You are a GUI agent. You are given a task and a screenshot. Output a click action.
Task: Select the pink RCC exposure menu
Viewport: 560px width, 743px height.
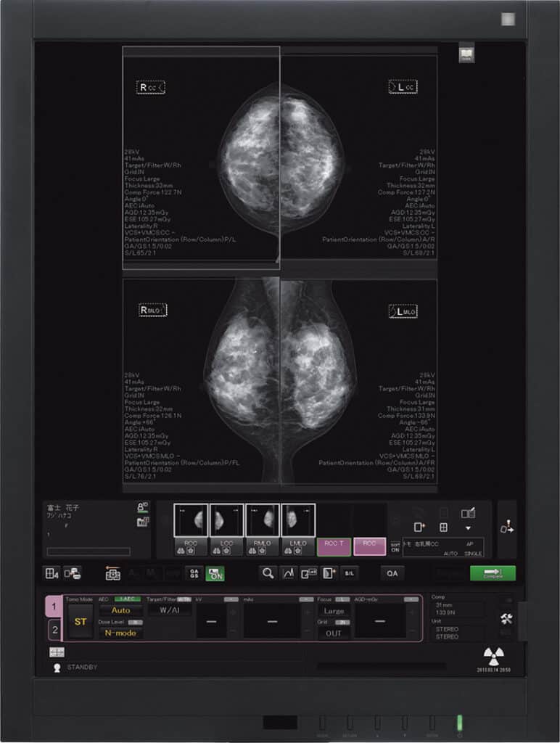369,547
